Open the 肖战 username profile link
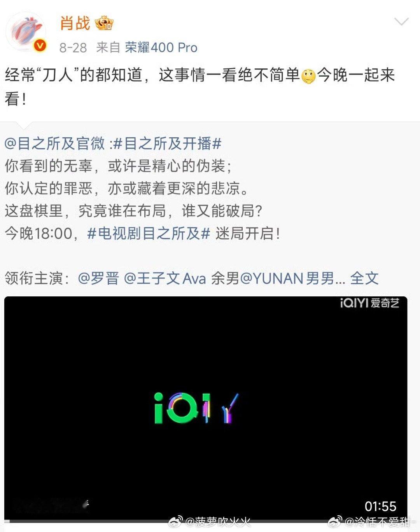The image size is (420, 532). (x=75, y=23)
